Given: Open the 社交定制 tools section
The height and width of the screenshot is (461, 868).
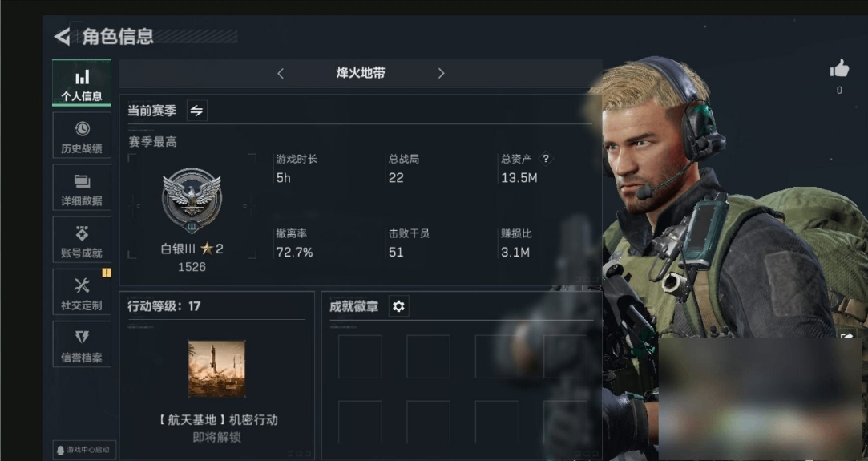Looking at the screenshot, I should [82, 292].
